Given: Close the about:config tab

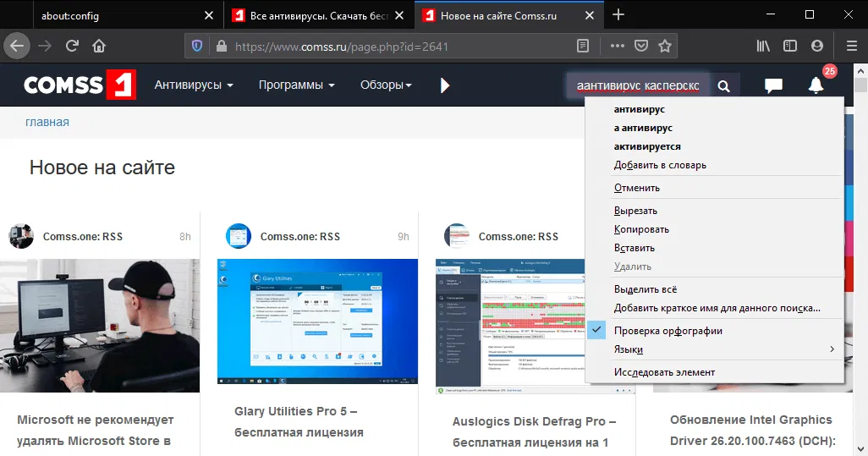Looking at the screenshot, I should click(209, 15).
